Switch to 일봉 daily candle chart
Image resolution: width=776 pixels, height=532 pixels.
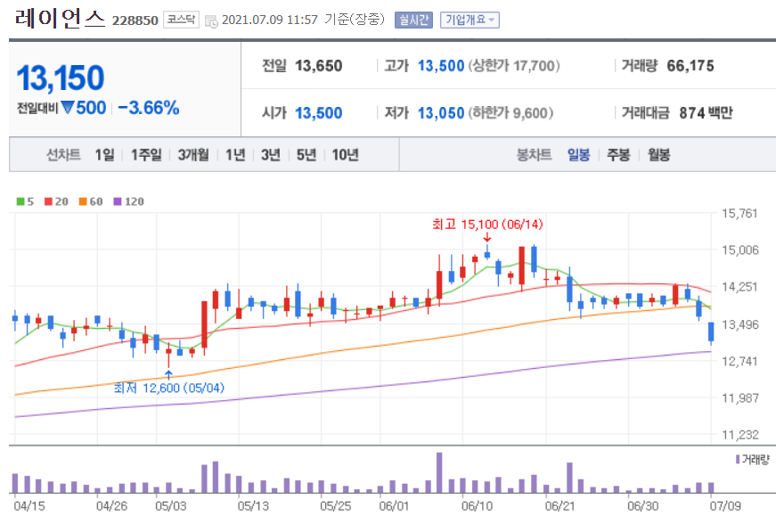(x=578, y=155)
